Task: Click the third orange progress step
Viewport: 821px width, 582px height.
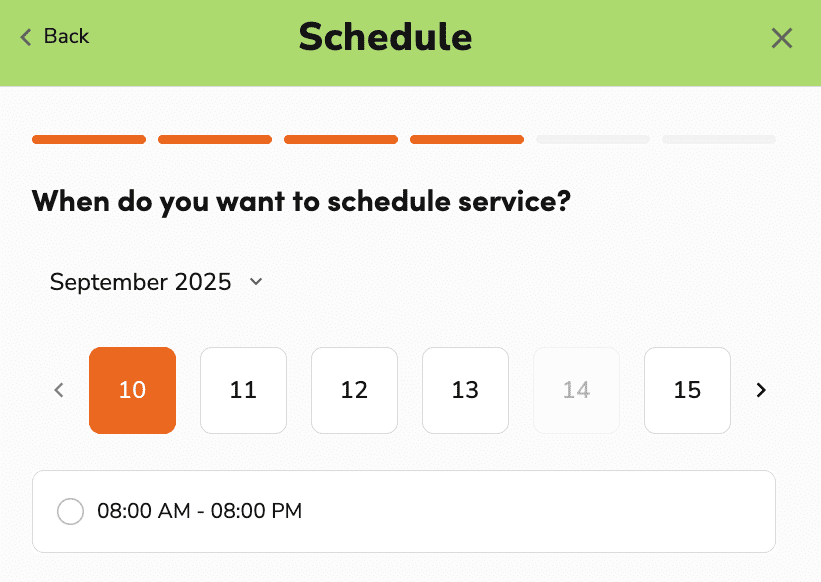Action: click(341, 140)
